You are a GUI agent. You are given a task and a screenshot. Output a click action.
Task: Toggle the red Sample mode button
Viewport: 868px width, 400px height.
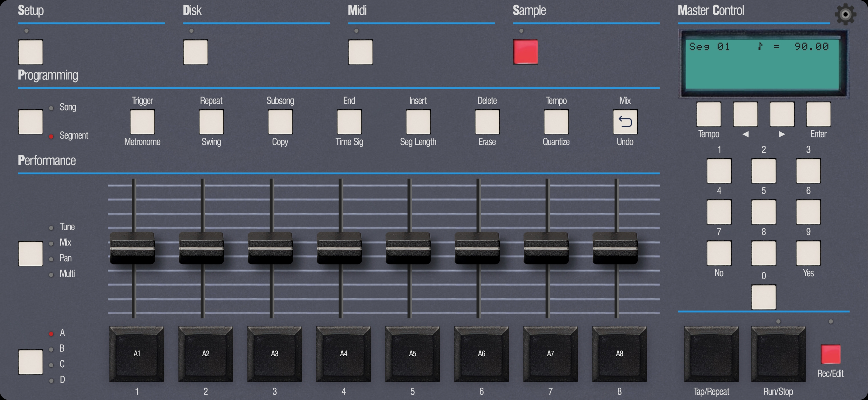pyautogui.click(x=525, y=52)
